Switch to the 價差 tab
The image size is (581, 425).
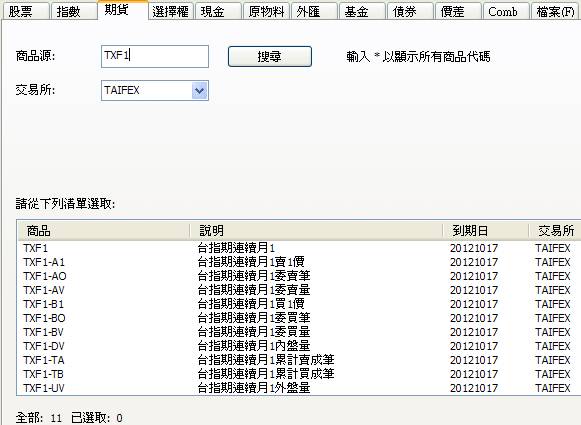(x=459, y=11)
